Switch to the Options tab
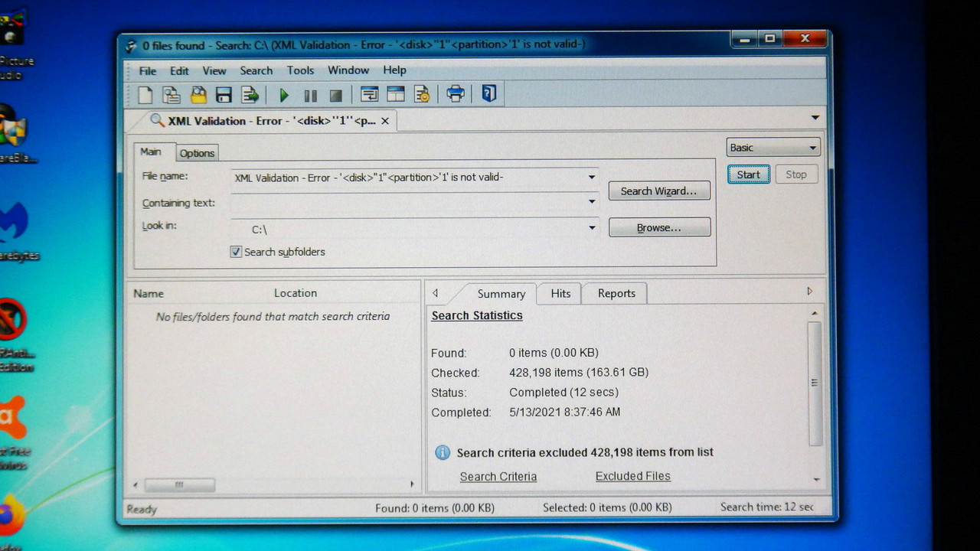980x551 pixels. click(197, 153)
